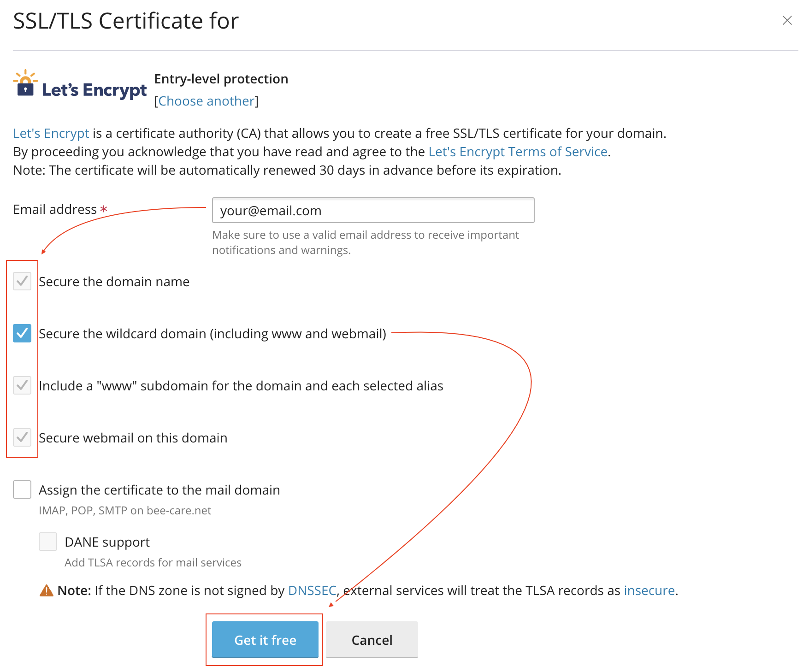
Task: Toggle Secure webmail on this domain checkbox
Action: coord(22,437)
